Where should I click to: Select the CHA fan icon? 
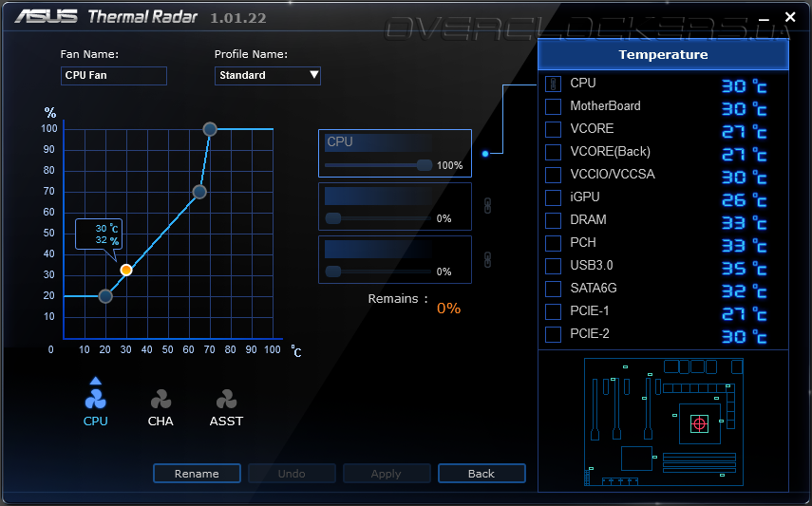point(161,400)
